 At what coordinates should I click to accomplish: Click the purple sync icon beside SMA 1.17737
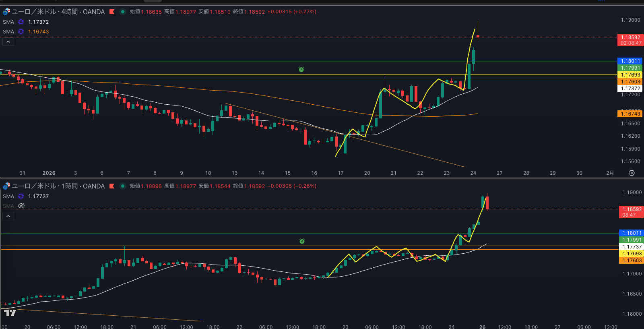click(x=21, y=197)
